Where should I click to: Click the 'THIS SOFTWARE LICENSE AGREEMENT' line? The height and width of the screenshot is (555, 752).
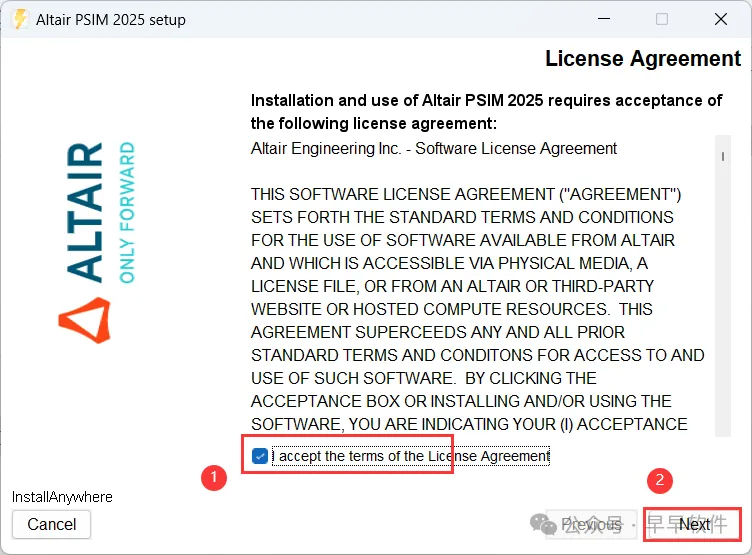click(x=466, y=194)
